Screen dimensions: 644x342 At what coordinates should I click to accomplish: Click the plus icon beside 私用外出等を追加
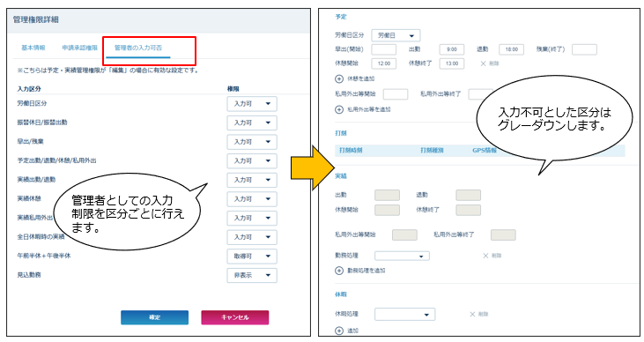pyautogui.click(x=339, y=109)
